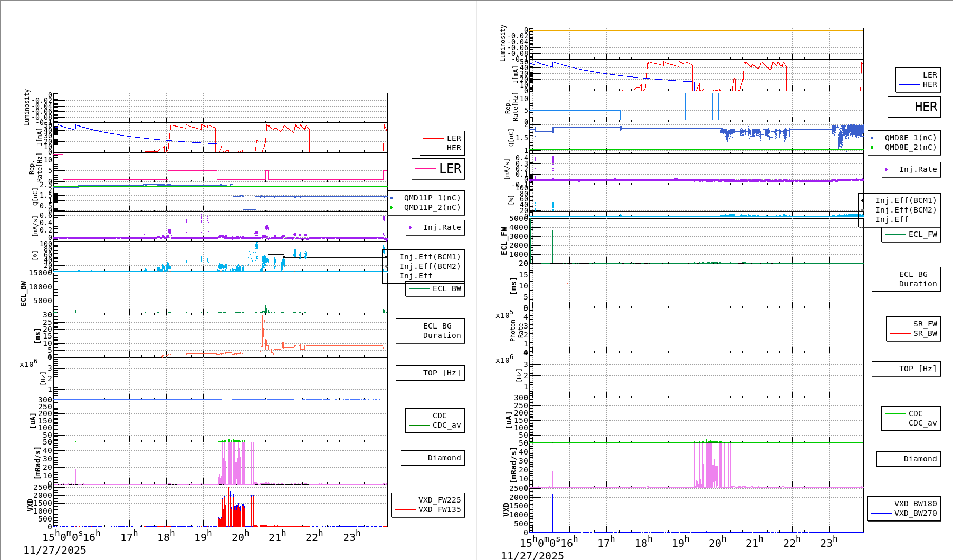Select the blue VXD_FW225 legend line
The width and height of the screenshot is (953, 560).
point(405,500)
